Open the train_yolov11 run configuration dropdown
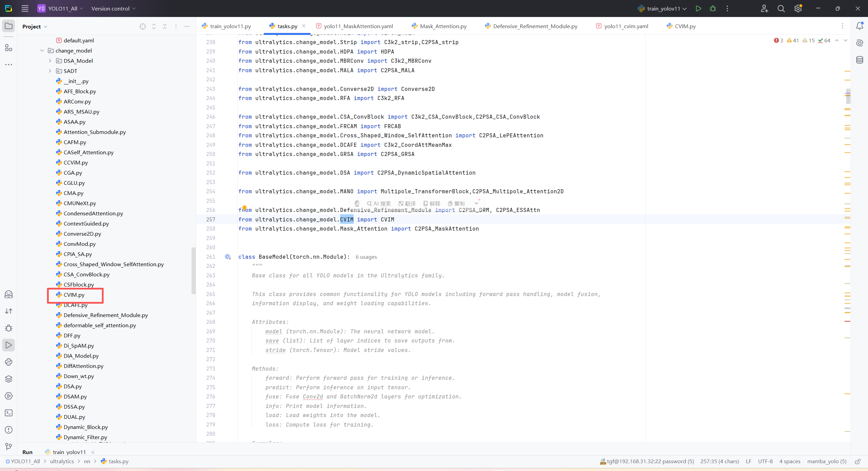Screen dimensions: 868x471 tap(663, 8)
